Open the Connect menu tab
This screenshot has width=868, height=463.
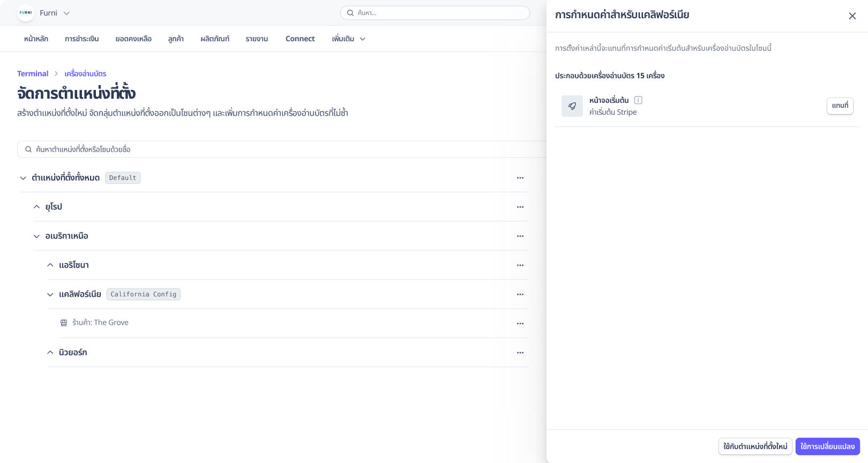click(x=300, y=39)
